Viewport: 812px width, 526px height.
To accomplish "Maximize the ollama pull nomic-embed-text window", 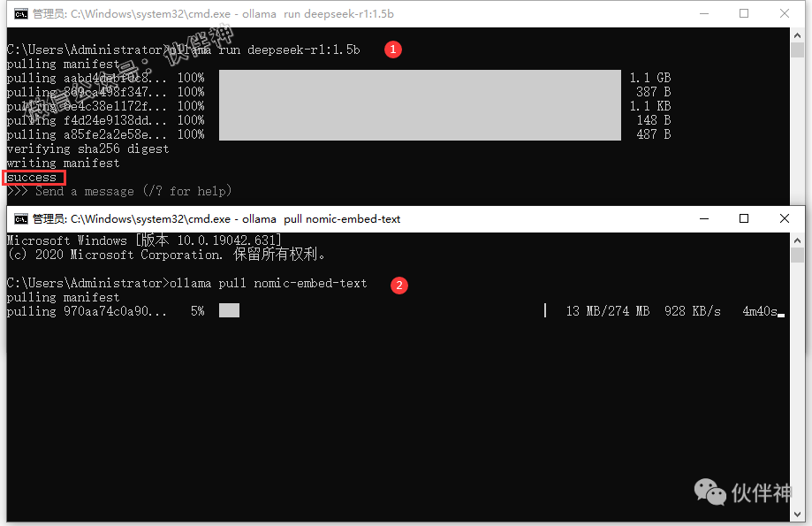I will click(744, 218).
